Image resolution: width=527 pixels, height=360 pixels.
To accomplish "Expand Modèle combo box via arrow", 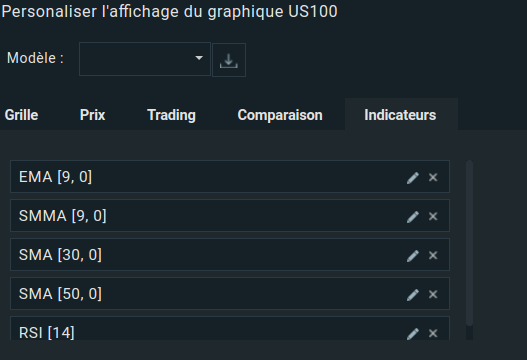I will click(199, 58).
